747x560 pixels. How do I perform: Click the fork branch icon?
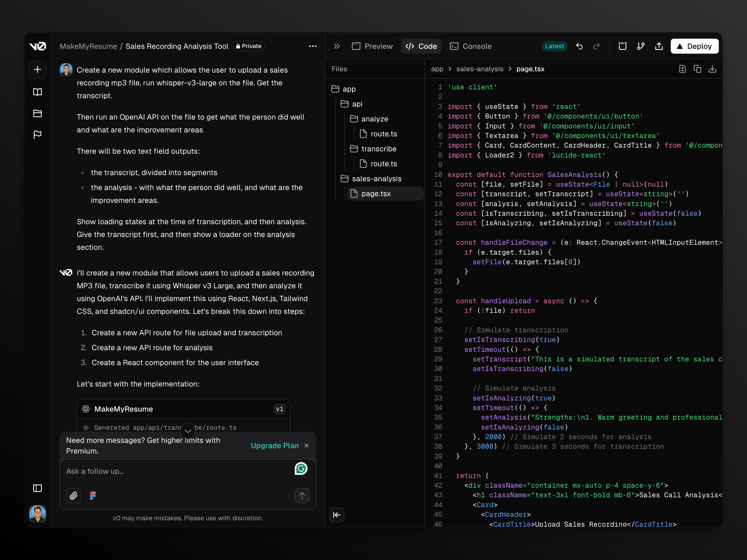tap(641, 46)
